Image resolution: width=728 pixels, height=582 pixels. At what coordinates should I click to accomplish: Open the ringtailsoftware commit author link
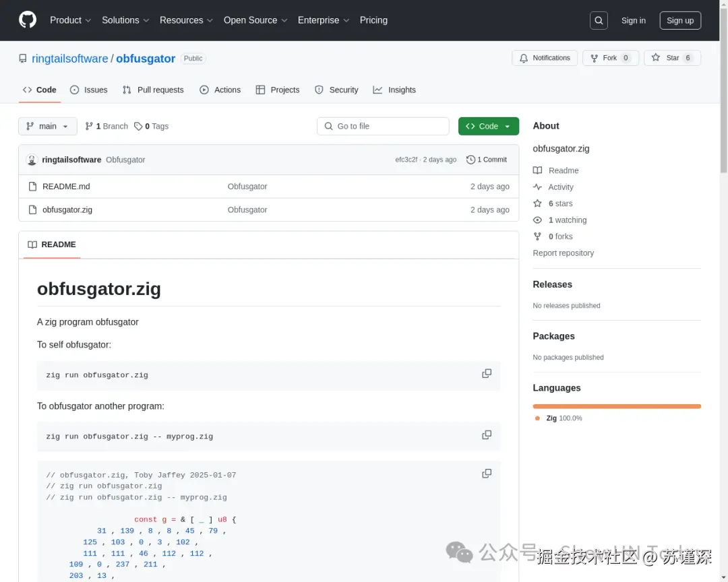coord(71,160)
